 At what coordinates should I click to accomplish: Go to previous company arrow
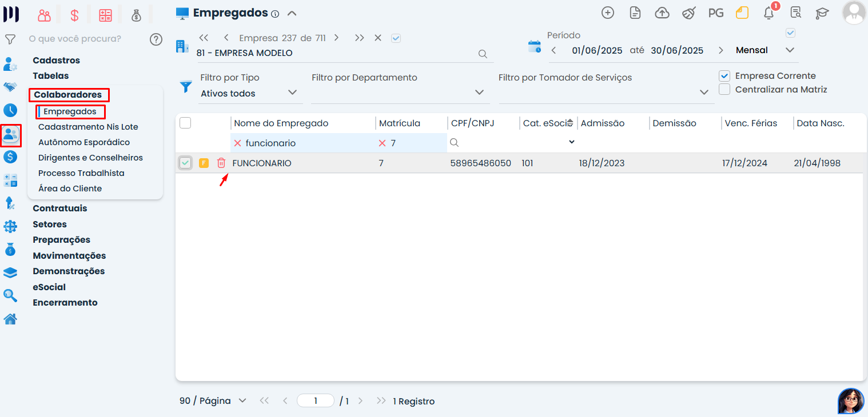(x=226, y=38)
